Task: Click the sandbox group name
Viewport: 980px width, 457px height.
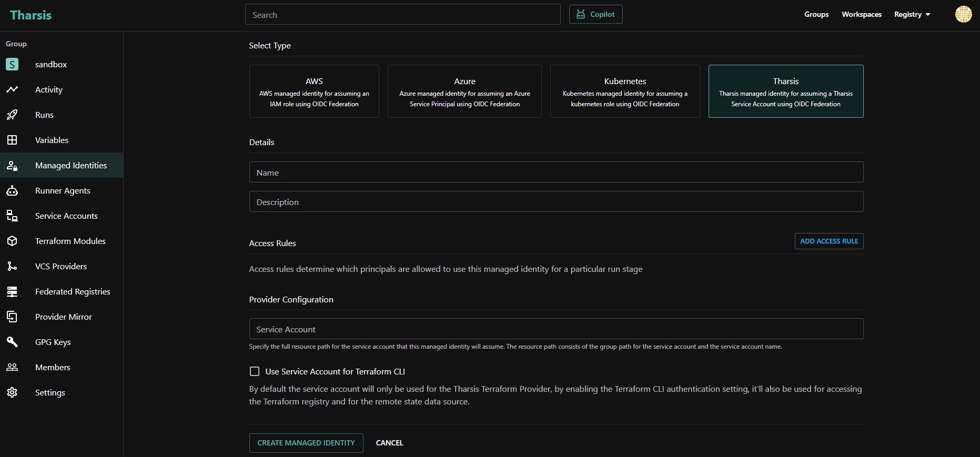Action: tap(51, 64)
